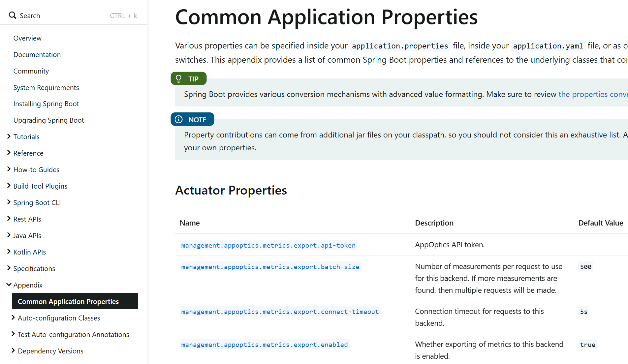Collapse the Appendix section chevron
The image size is (628, 364).
[9, 285]
